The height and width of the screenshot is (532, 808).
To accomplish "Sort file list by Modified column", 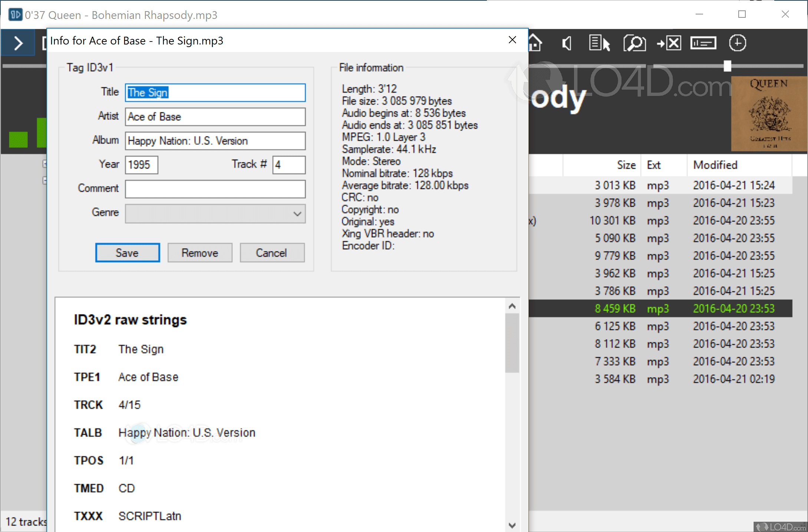I will [715, 165].
